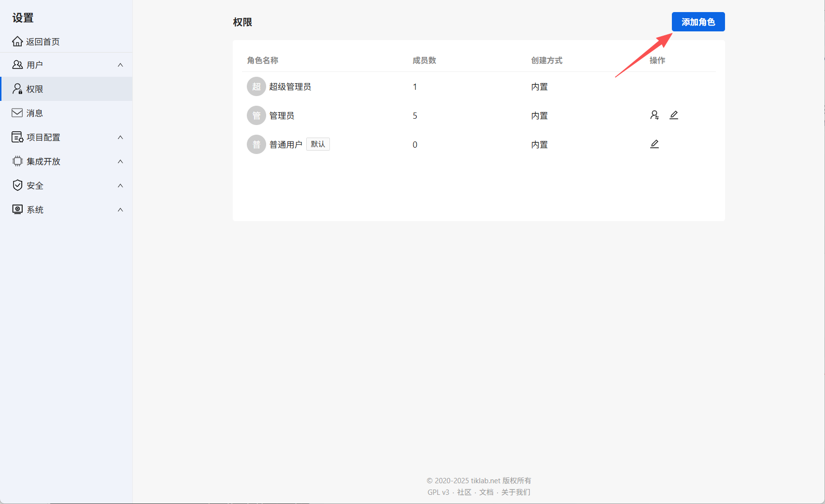The width and height of the screenshot is (825, 504).
Task: Click the 角色名称 column header
Action: [x=263, y=60]
